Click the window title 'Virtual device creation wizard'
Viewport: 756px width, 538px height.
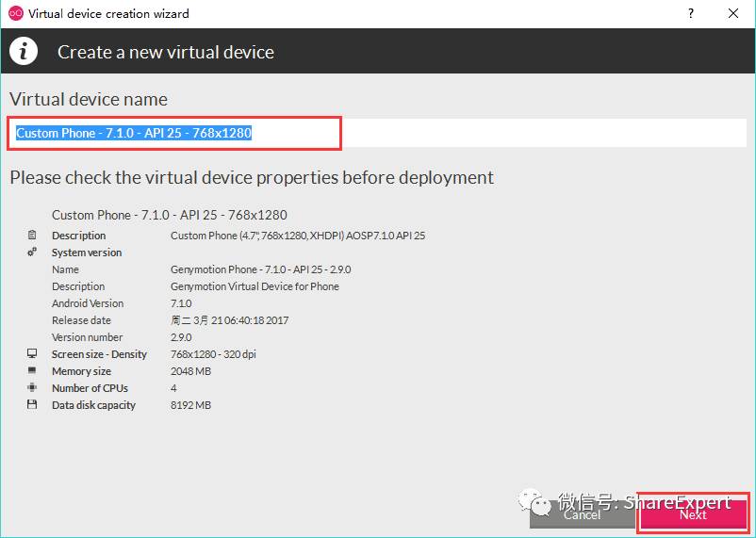(108, 13)
